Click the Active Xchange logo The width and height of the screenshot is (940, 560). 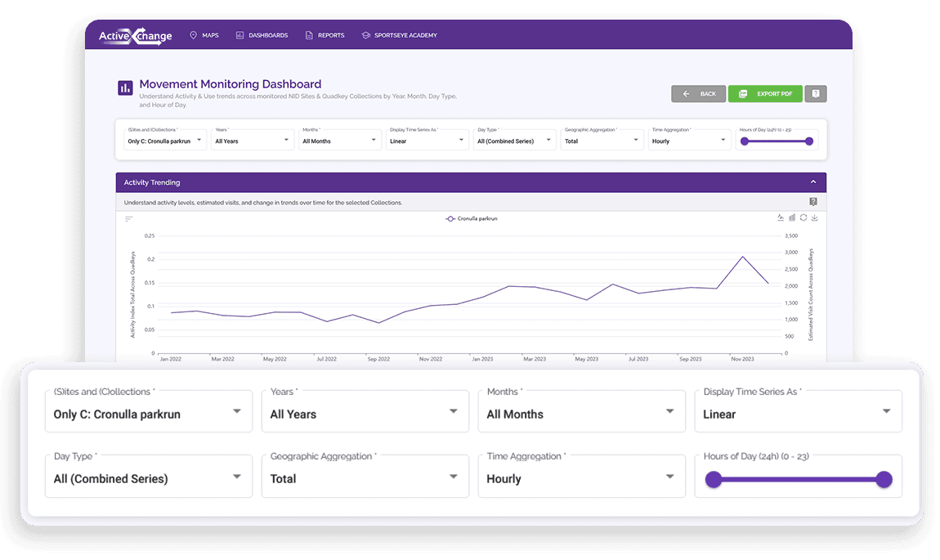135,36
